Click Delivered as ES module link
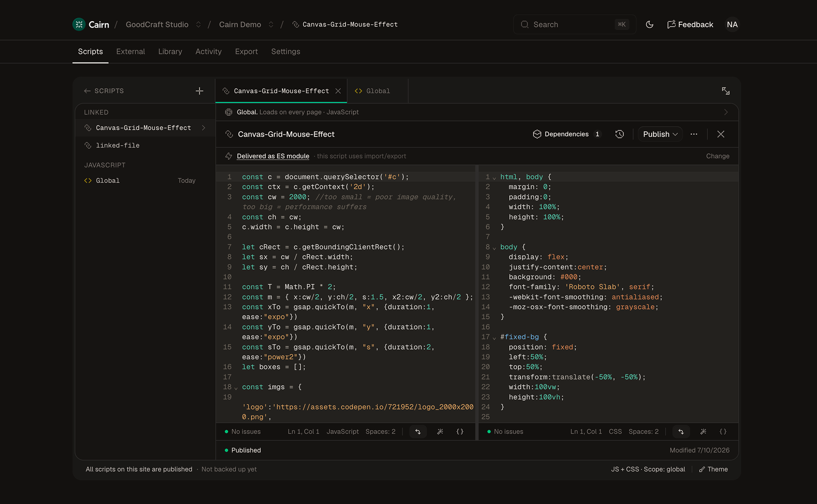Viewport: 817px width, 504px height. (273, 156)
